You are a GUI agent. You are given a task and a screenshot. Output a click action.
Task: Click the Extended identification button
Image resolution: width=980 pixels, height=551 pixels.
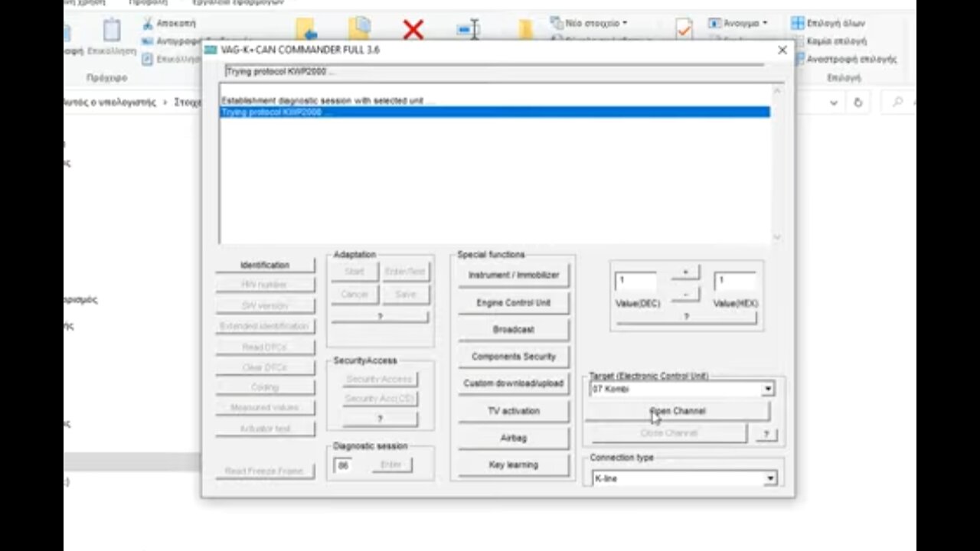click(265, 326)
